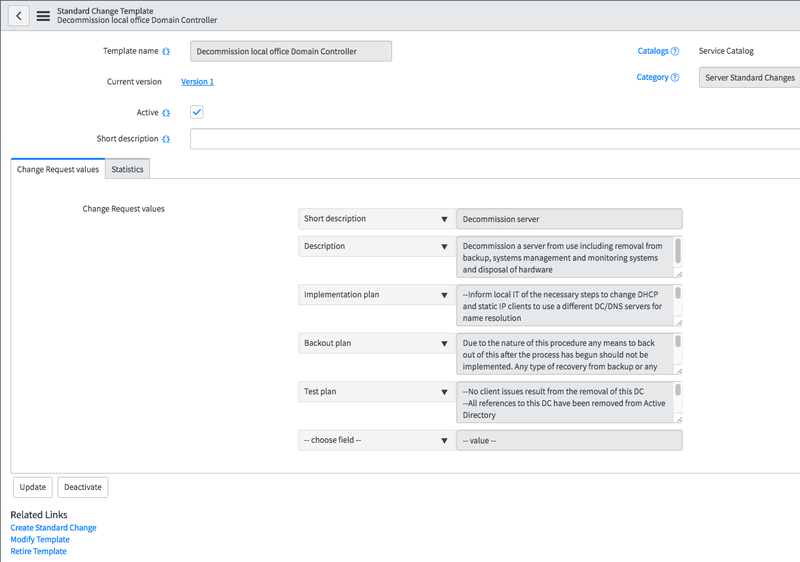
Task: Open the Implementation plan field dropdown
Action: pyautogui.click(x=377, y=295)
